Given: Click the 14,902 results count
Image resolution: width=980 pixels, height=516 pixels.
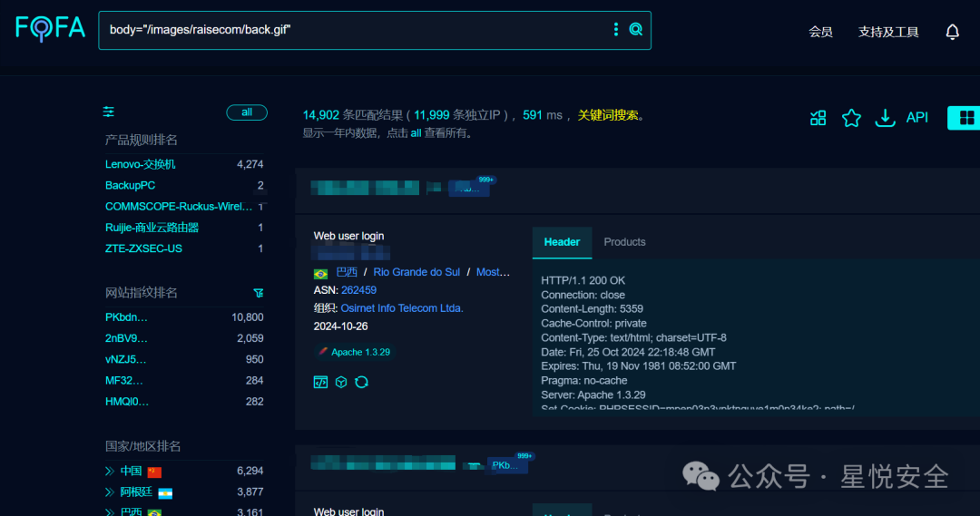Looking at the screenshot, I should (320, 115).
